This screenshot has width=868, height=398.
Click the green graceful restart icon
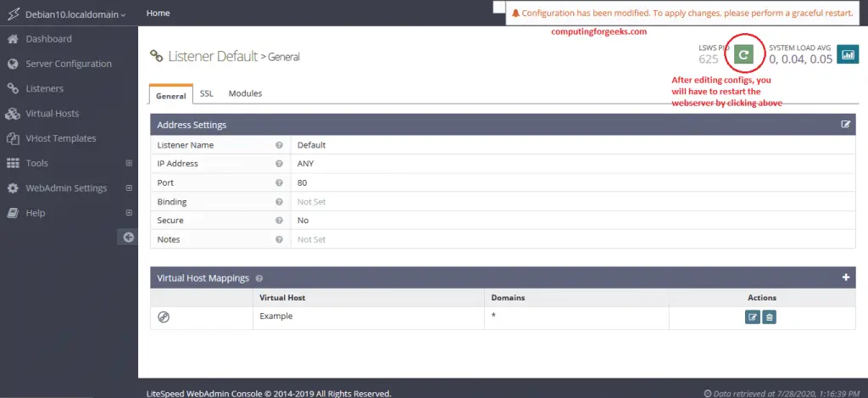point(744,54)
